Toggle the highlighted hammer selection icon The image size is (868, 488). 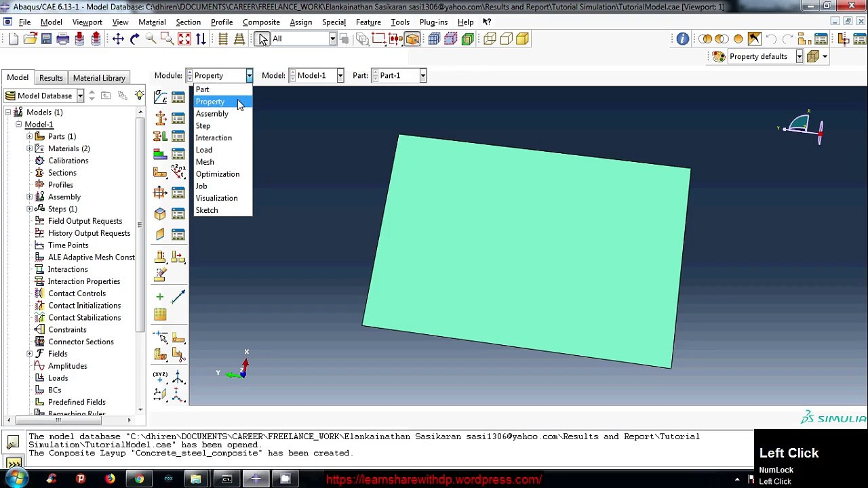pos(755,39)
